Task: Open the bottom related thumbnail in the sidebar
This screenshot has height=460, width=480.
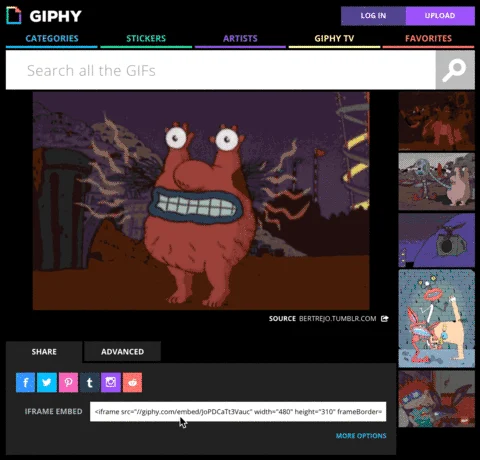Action: [x=437, y=399]
